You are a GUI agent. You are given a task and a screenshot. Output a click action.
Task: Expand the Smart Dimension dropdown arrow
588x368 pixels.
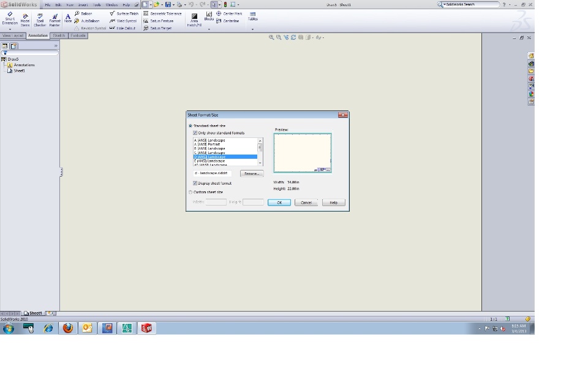point(10,29)
